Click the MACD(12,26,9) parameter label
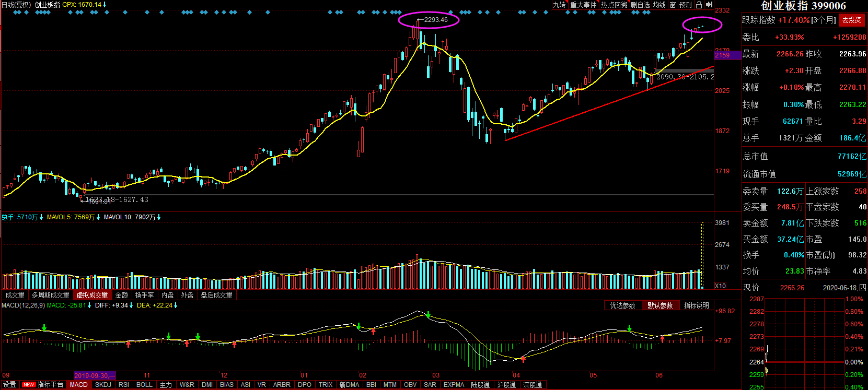The image size is (868, 390). coord(23,305)
